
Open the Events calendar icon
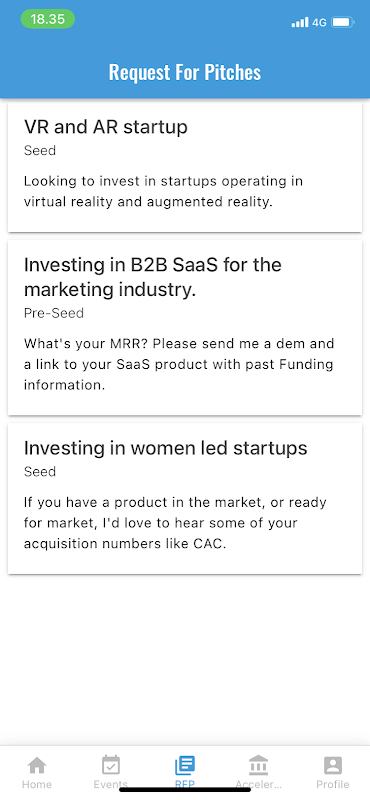pyautogui.click(x=111, y=765)
